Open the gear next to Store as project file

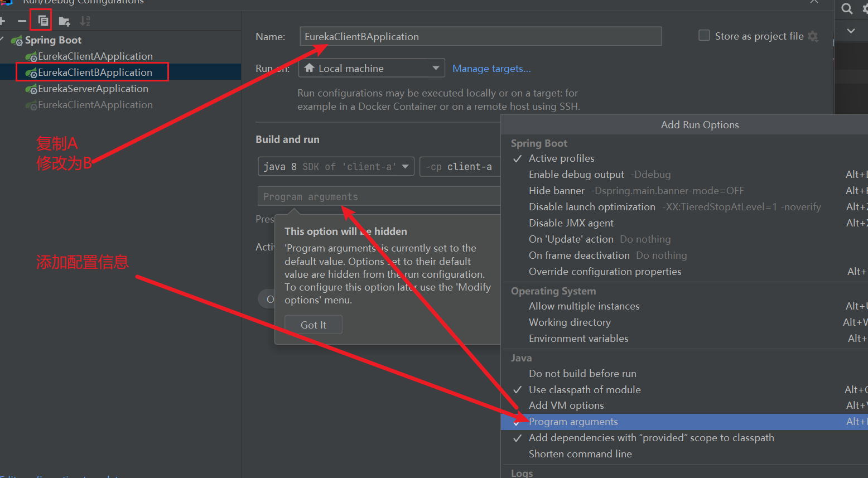[x=813, y=36]
